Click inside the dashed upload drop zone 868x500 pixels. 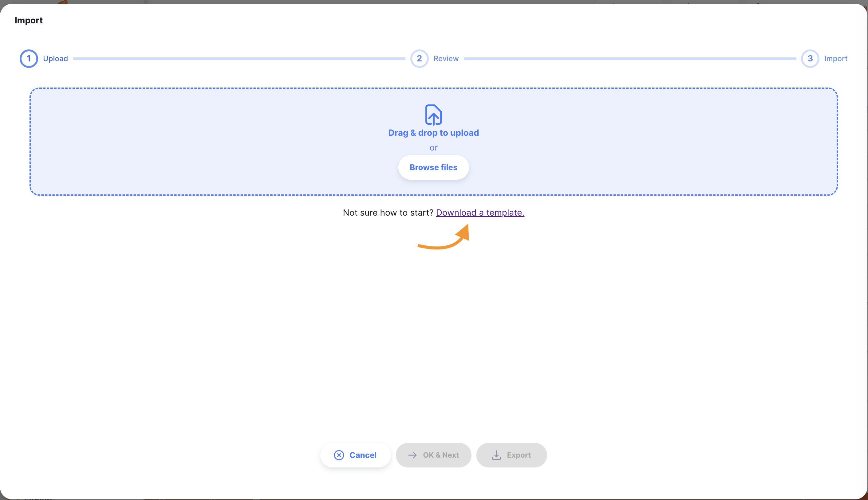click(206, 142)
